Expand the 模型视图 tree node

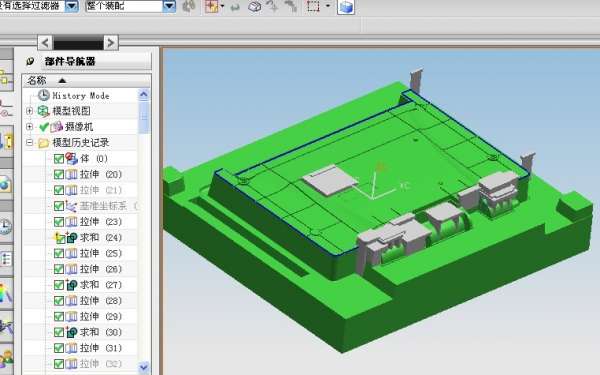[x=29, y=111]
